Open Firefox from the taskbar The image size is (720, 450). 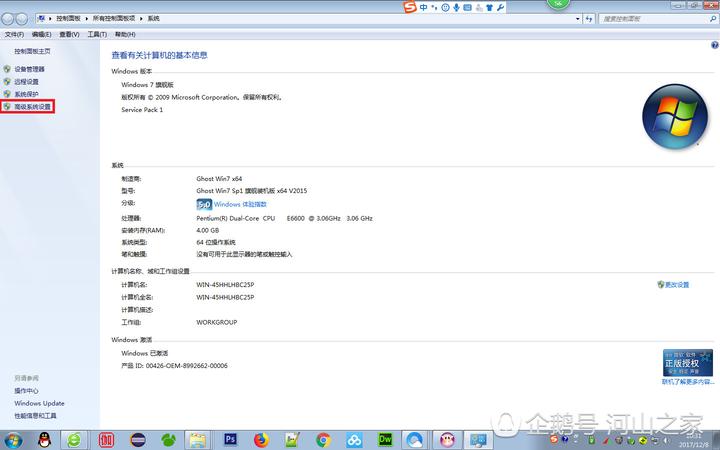pos(261,440)
